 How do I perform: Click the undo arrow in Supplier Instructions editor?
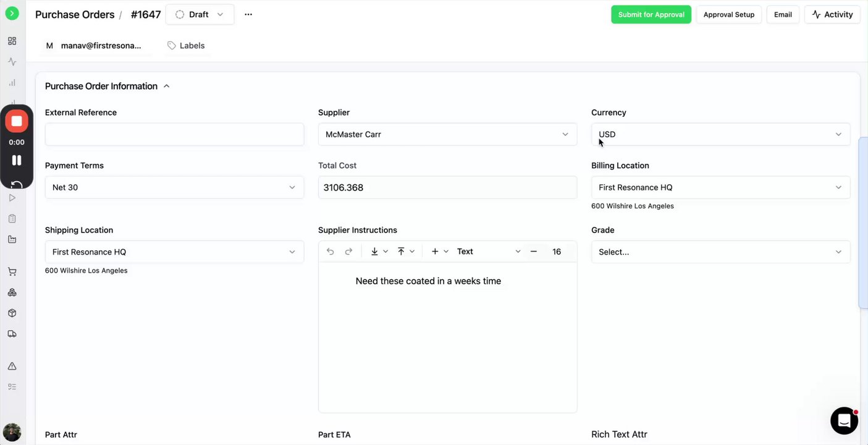tap(331, 252)
